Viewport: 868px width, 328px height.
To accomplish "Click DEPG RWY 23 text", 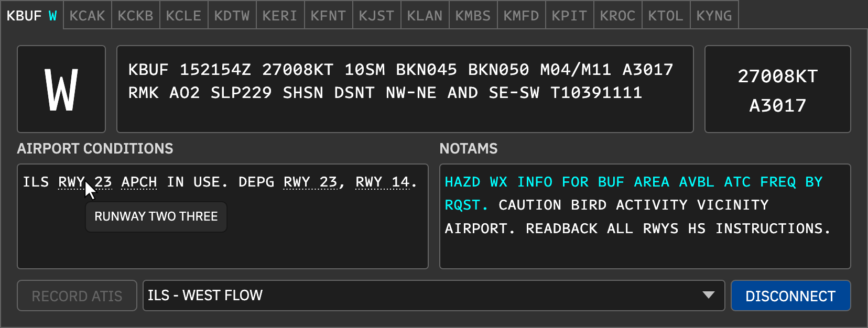I will point(288,182).
